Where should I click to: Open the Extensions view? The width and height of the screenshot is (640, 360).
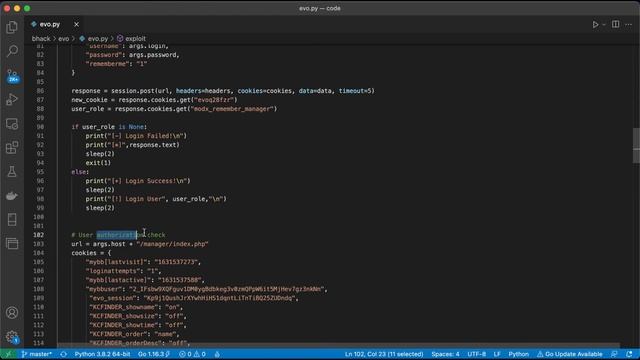point(12,147)
